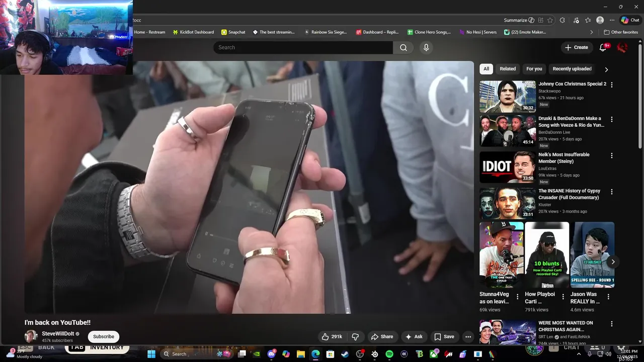Select the For you filter chip

pos(534,69)
